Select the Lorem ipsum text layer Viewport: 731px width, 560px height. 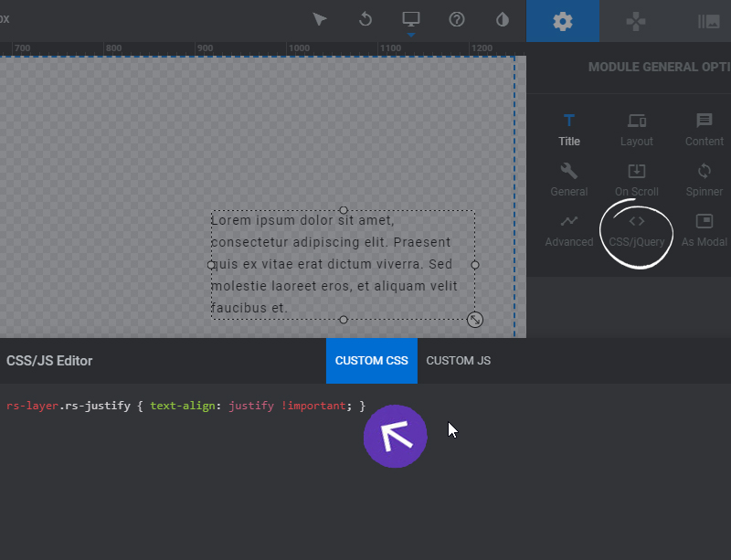[343, 263]
